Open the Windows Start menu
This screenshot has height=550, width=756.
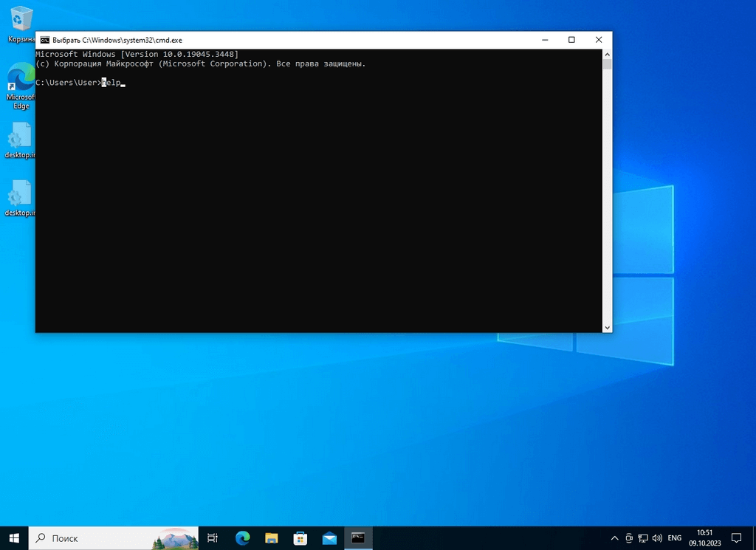[14, 538]
